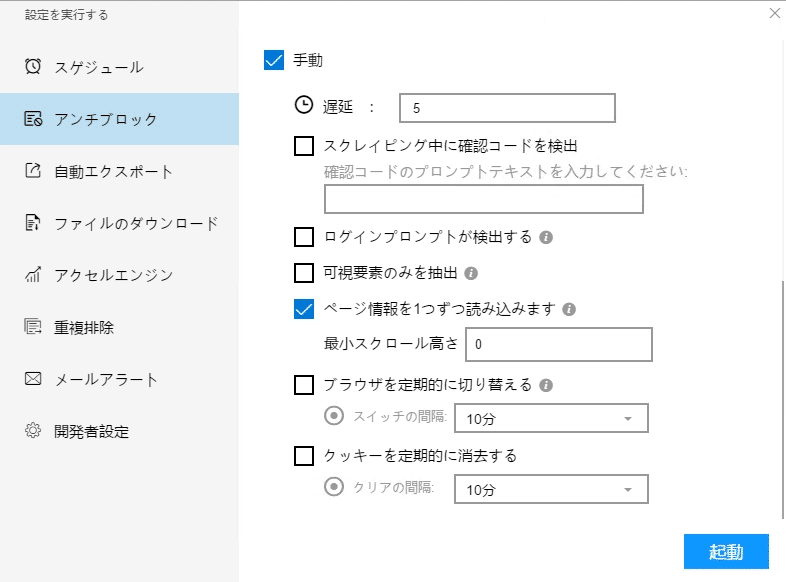Uncheck the 手動 checkbox
Viewport: 786px width, 582px height.
click(x=274, y=60)
